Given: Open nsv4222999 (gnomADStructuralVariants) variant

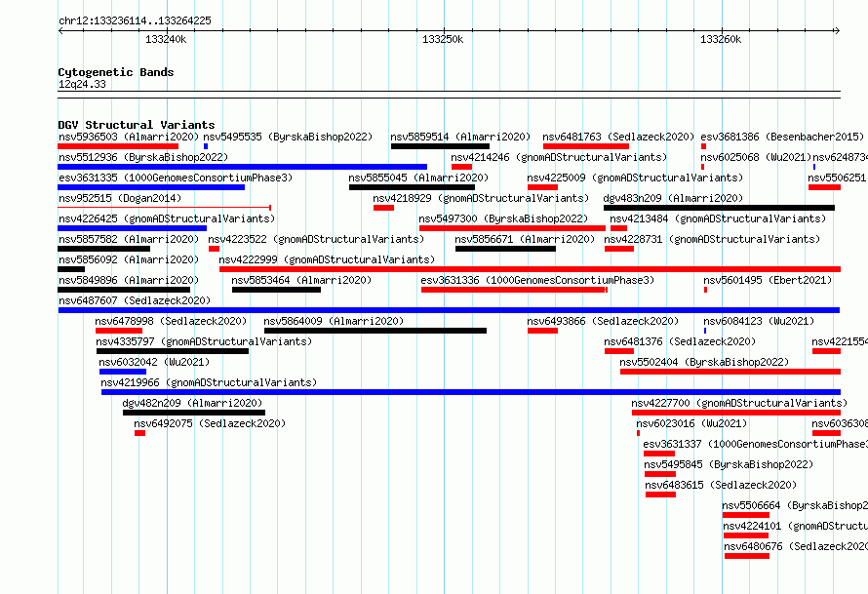Looking at the screenshot, I should tap(327, 259).
